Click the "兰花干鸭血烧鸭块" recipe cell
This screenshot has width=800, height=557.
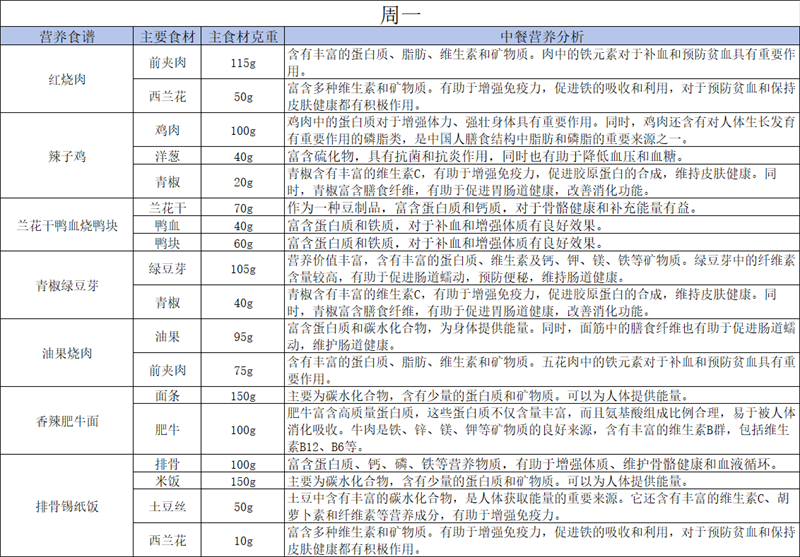(x=67, y=225)
